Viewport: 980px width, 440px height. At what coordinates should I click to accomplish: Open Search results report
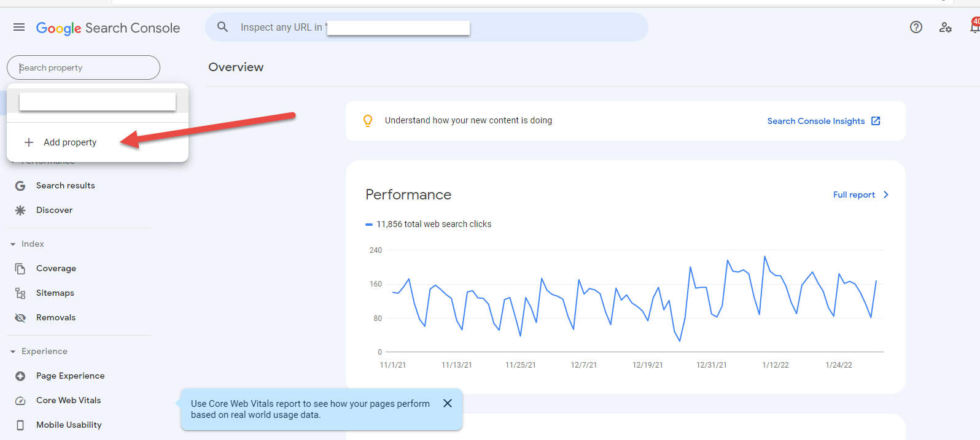[x=66, y=185]
